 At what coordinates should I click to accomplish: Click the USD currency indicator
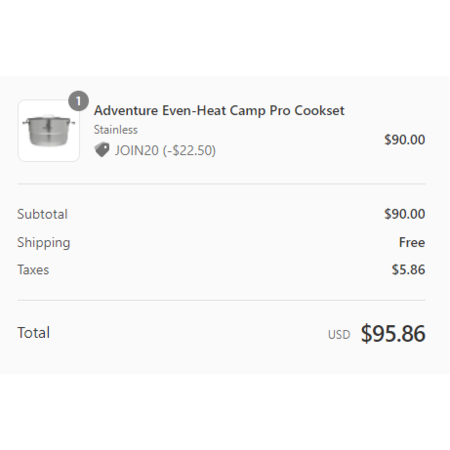pos(339,335)
